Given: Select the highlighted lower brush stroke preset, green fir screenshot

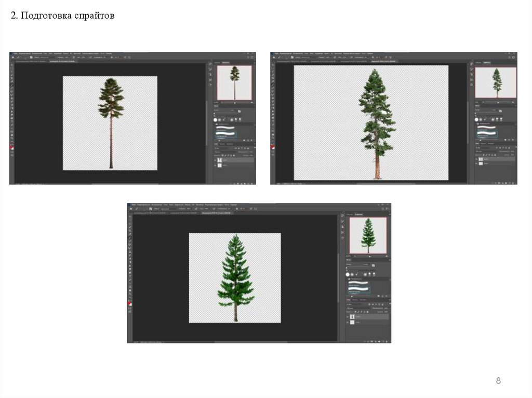Looking at the screenshot, I should click(x=358, y=289).
